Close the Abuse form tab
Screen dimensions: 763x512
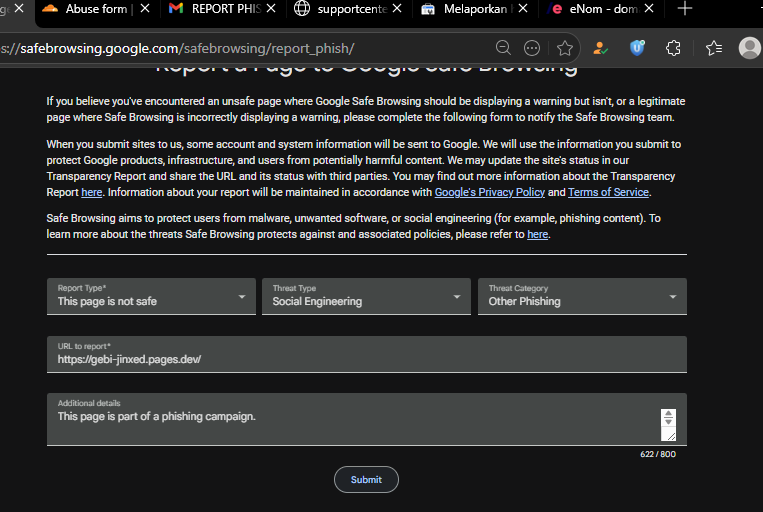[x=145, y=8]
